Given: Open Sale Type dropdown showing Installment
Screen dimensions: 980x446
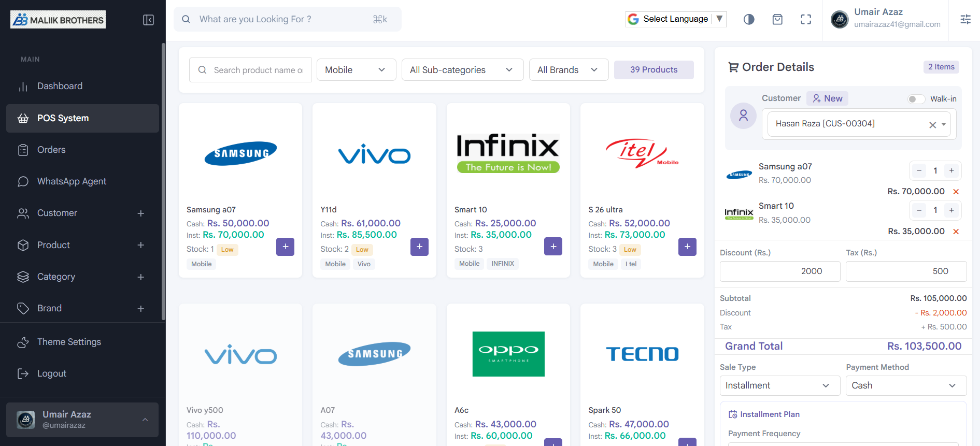Looking at the screenshot, I should pos(779,385).
